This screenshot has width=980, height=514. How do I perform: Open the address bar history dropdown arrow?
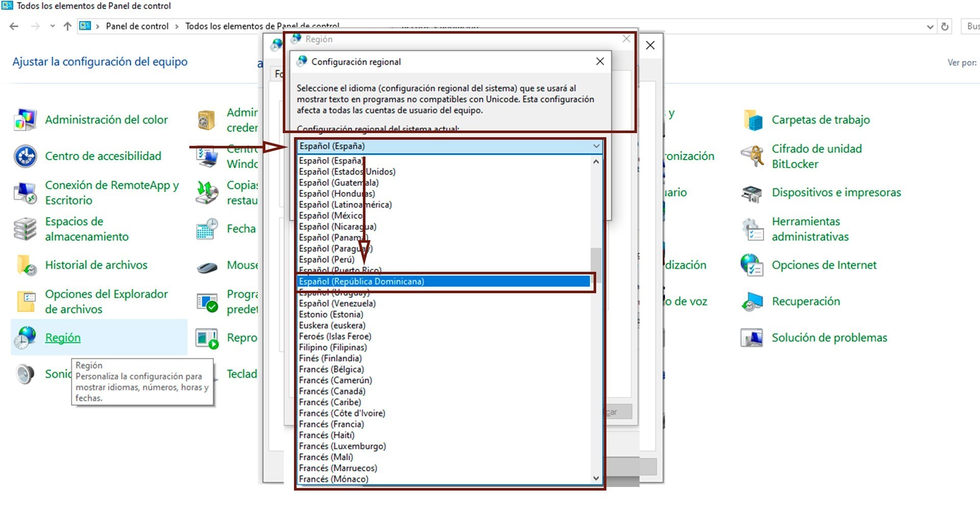[x=929, y=27]
